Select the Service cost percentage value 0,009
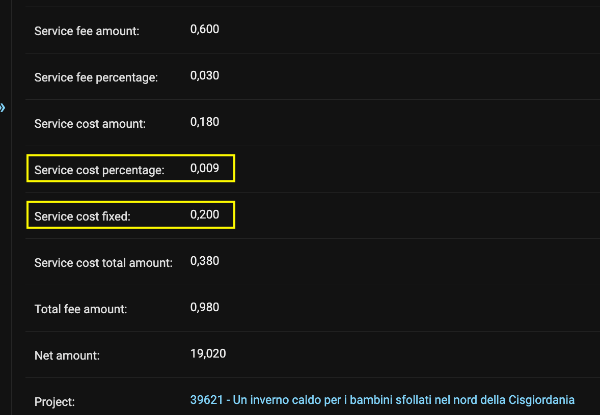The width and height of the screenshot is (600, 415). coord(204,169)
